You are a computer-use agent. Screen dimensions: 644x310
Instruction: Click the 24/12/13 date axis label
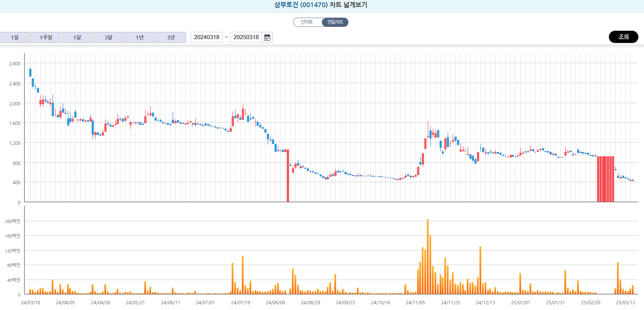(485, 303)
